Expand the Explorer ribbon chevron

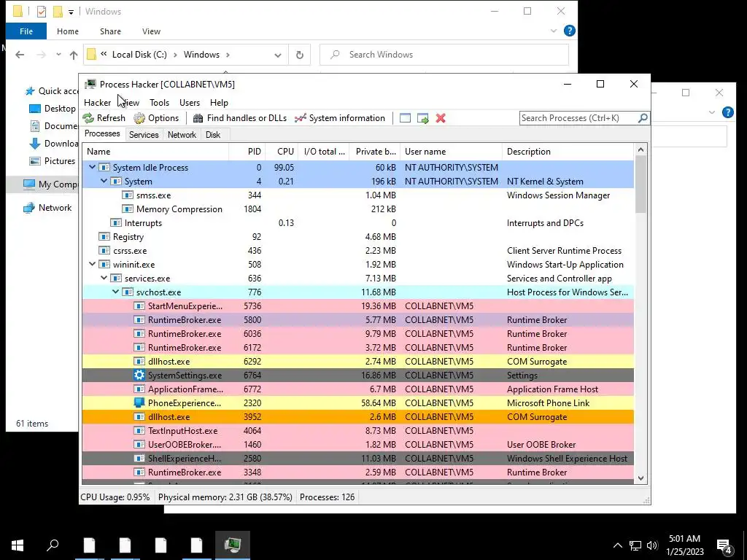tap(554, 31)
